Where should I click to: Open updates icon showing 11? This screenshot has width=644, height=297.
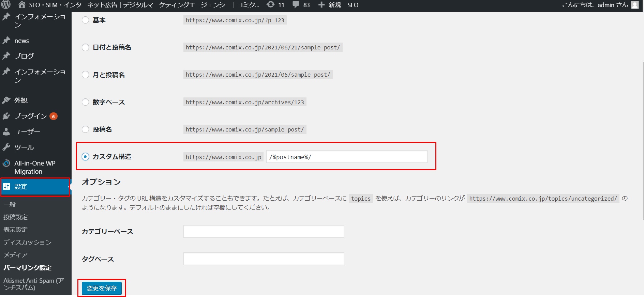[x=270, y=5]
